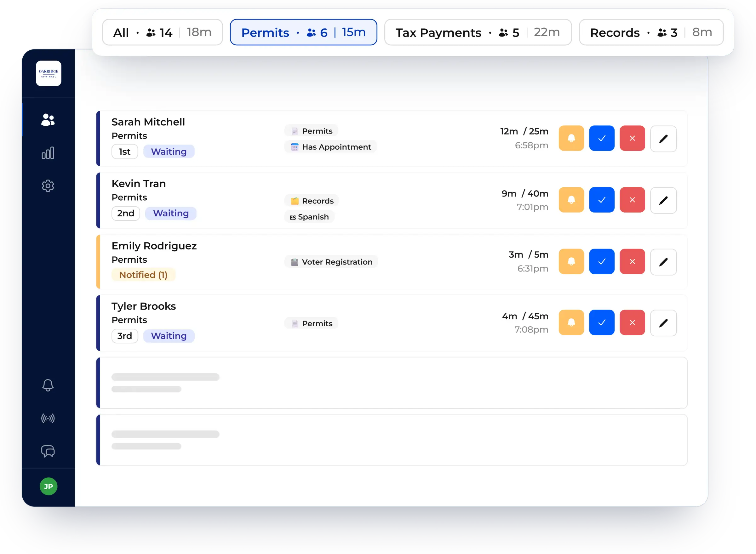Click the broadcast signal icon in sidebar

pyautogui.click(x=48, y=419)
